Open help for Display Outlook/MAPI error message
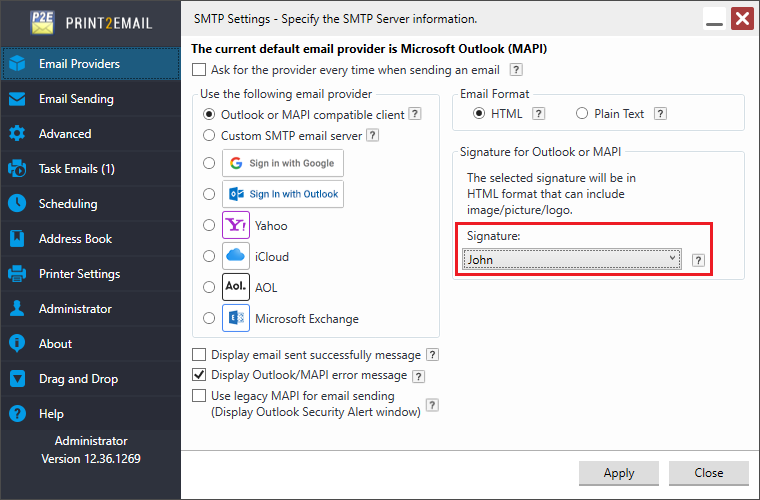 tap(418, 376)
